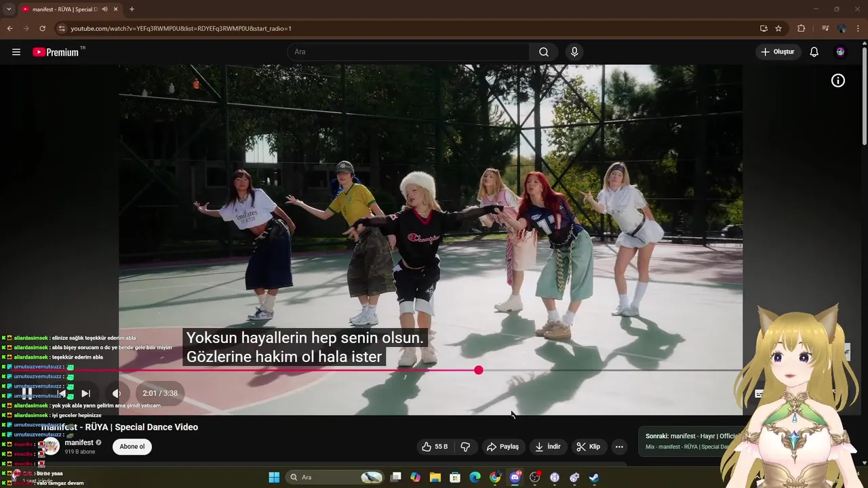Like the video with 55 B

(x=435, y=447)
